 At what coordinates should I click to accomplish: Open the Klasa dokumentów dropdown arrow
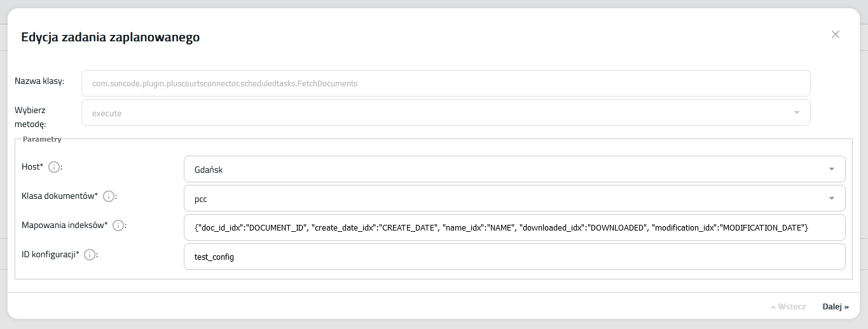(x=831, y=199)
